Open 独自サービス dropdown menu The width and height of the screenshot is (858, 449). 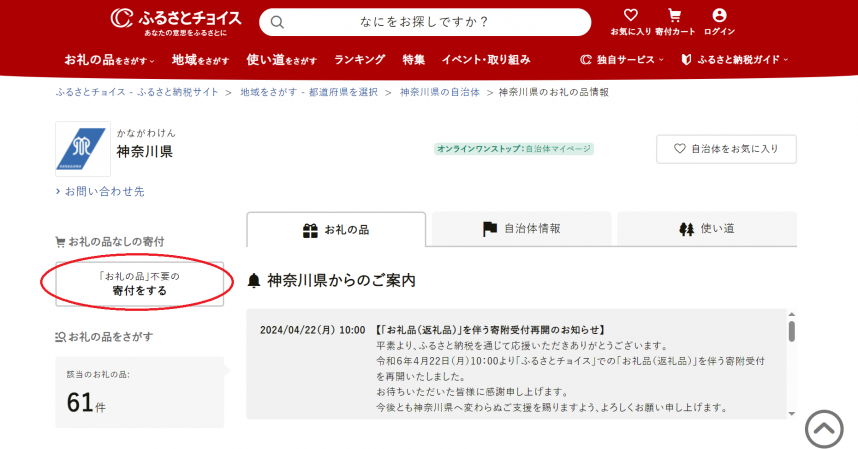[621, 59]
